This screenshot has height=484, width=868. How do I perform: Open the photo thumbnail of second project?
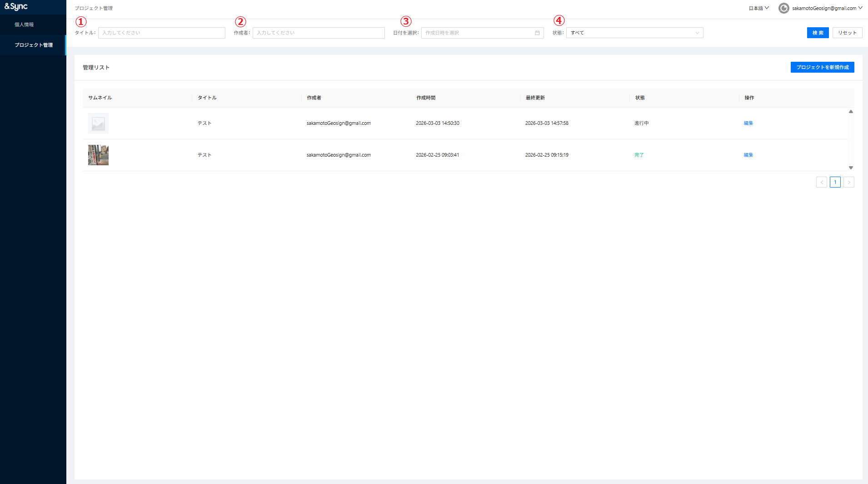[98, 155]
